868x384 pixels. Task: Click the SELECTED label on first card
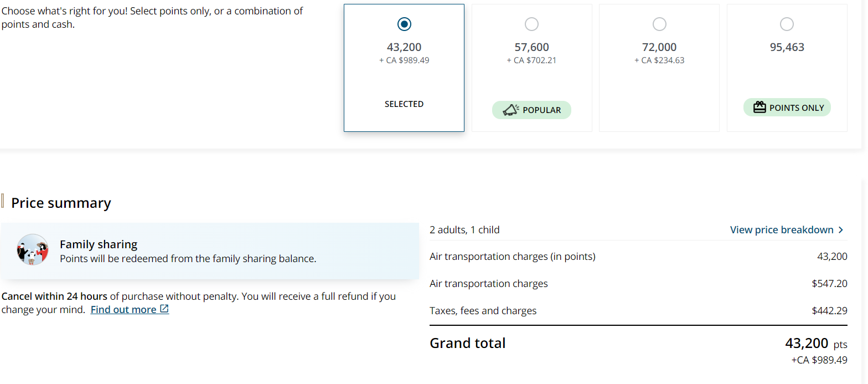click(404, 104)
